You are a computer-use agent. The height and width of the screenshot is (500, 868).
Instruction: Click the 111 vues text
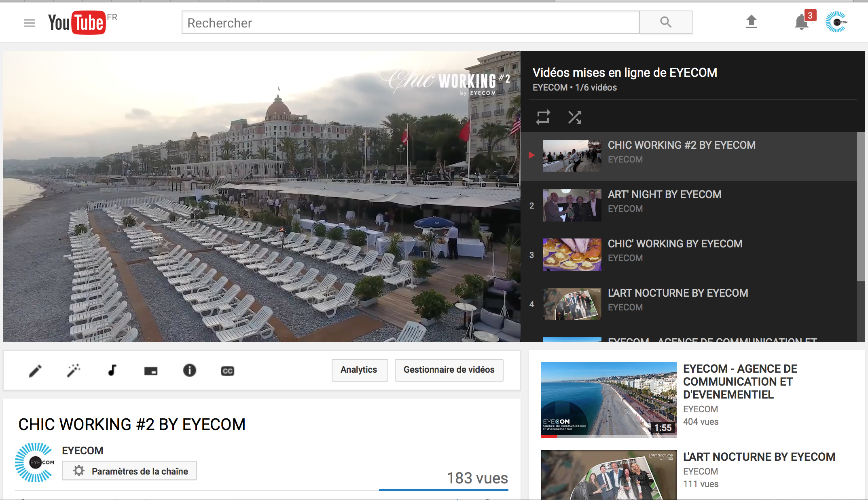[701, 484]
